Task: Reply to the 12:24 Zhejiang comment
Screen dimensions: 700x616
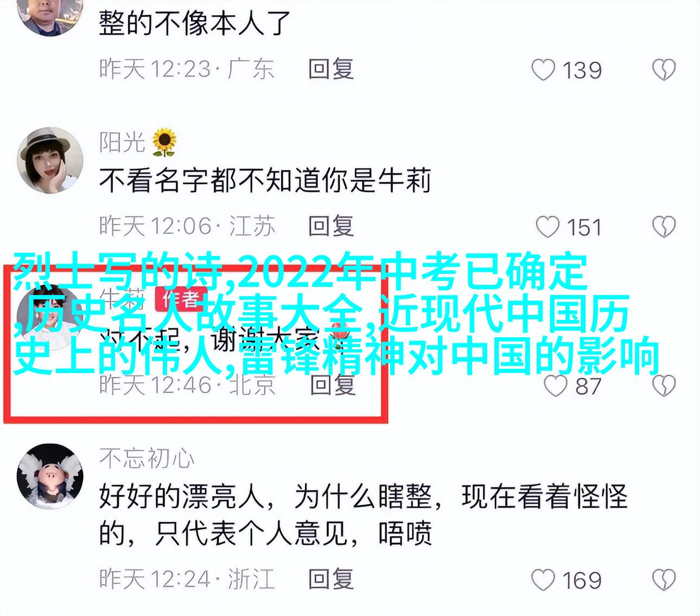Action: (x=331, y=579)
